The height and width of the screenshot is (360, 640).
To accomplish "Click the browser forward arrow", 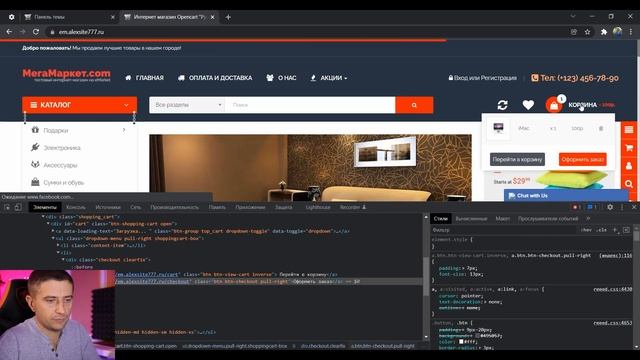I will (x=22, y=32).
